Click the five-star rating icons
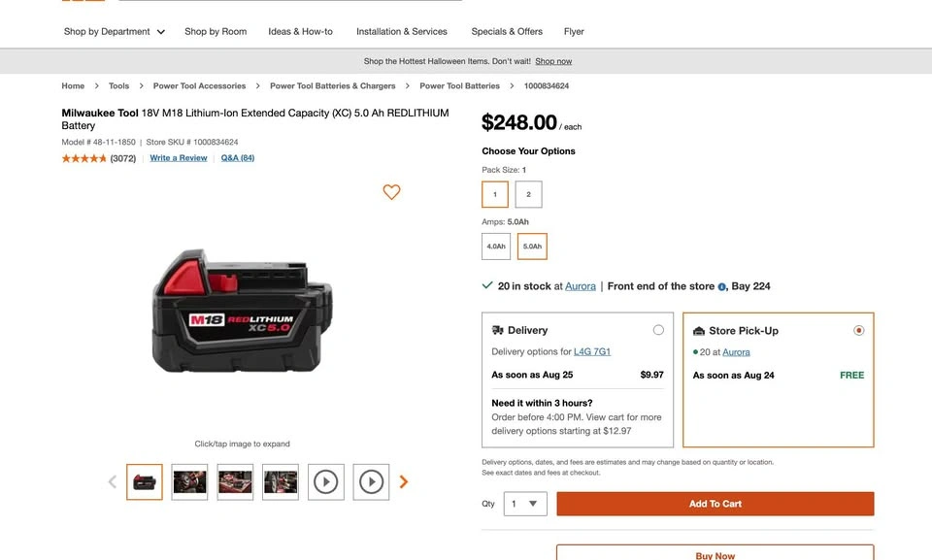932x560 pixels. [x=83, y=158]
